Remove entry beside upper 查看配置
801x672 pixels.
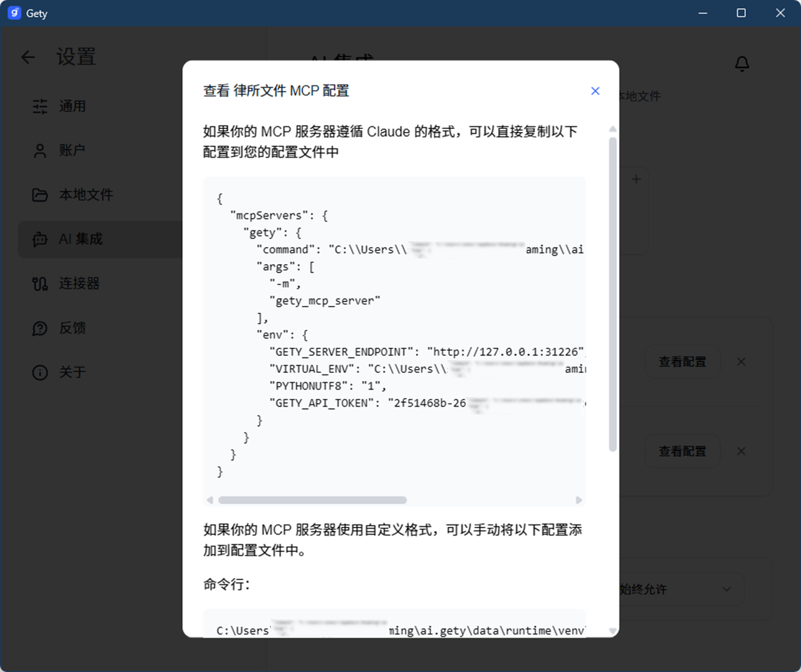(741, 362)
